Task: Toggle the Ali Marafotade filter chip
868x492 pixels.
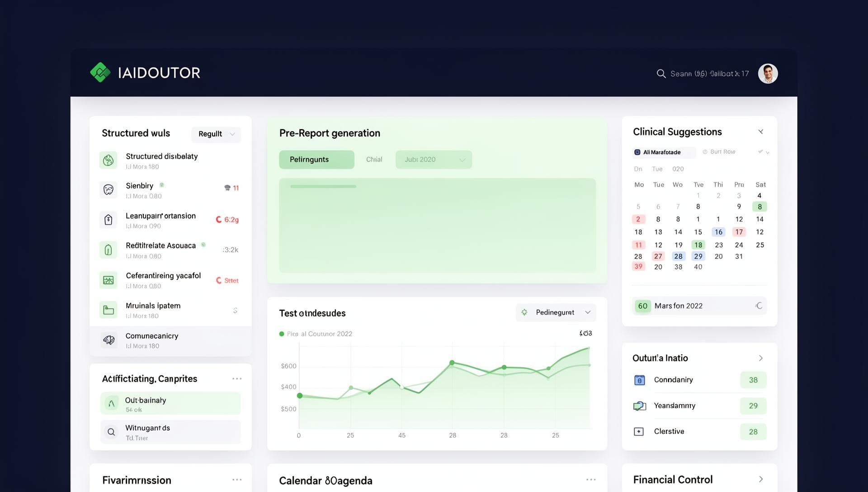Action: click(x=663, y=152)
